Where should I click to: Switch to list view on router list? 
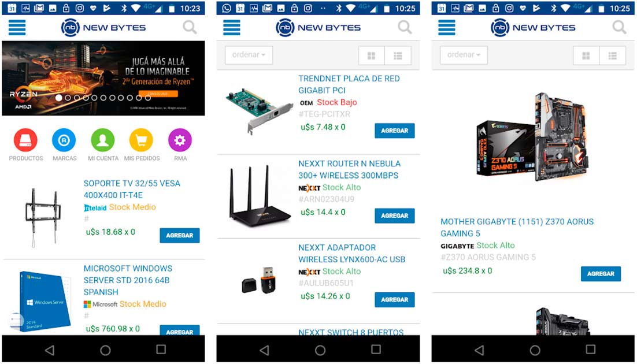tap(398, 55)
